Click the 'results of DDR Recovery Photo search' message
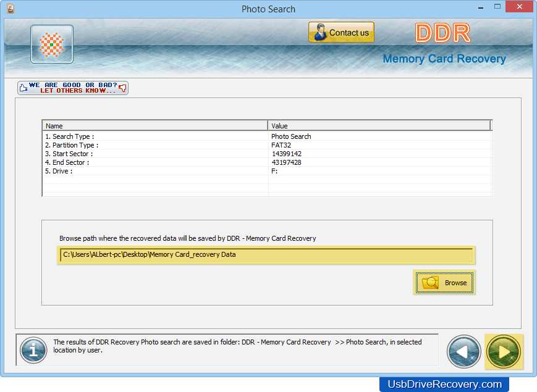The width and height of the screenshot is (537, 392). click(237, 346)
